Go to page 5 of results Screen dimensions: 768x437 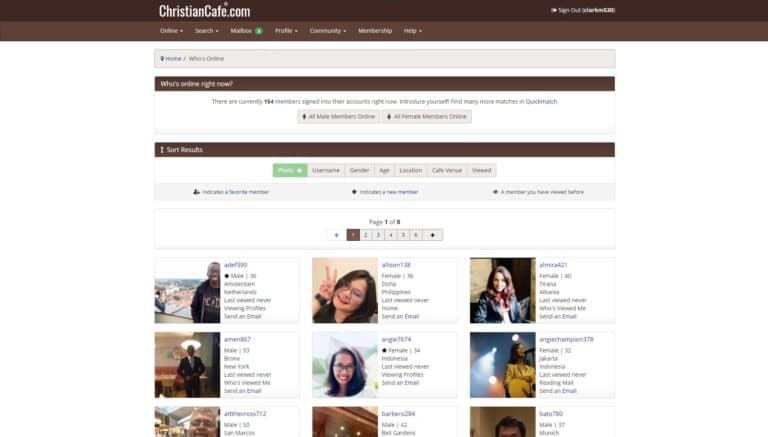click(x=403, y=235)
